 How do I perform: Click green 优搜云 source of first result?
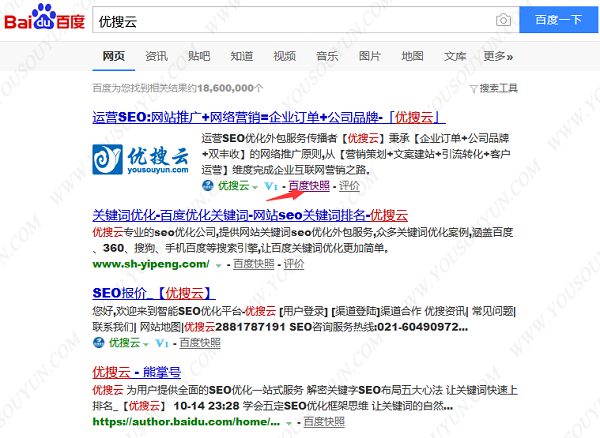pyautogui.click(x=233, y=186)
